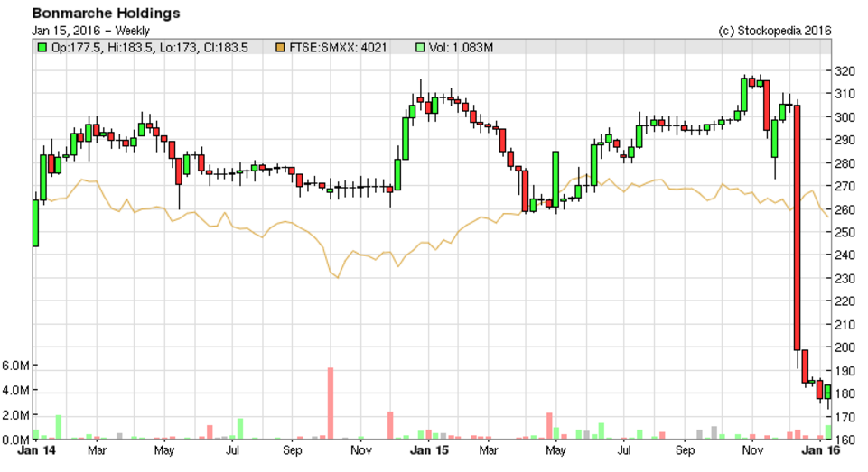Click the 'Jan 16' date axis label

pos(820,450)
